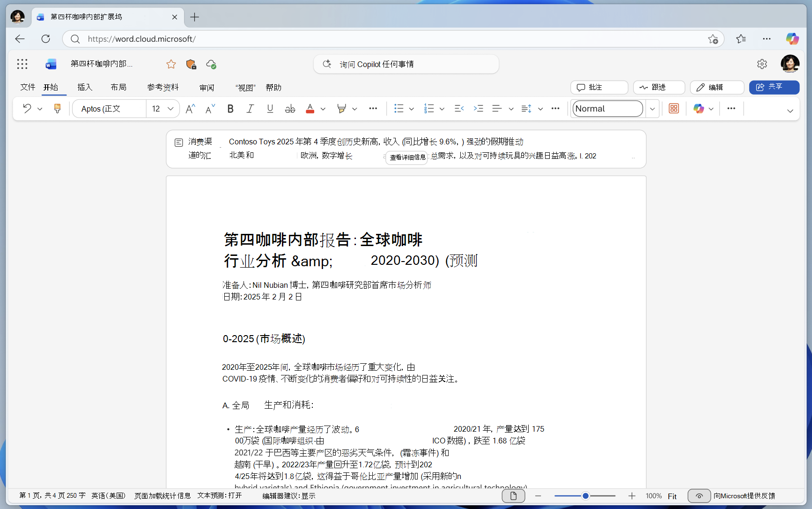
Task: Click the line spacing icon
Action: coord(526,109)
